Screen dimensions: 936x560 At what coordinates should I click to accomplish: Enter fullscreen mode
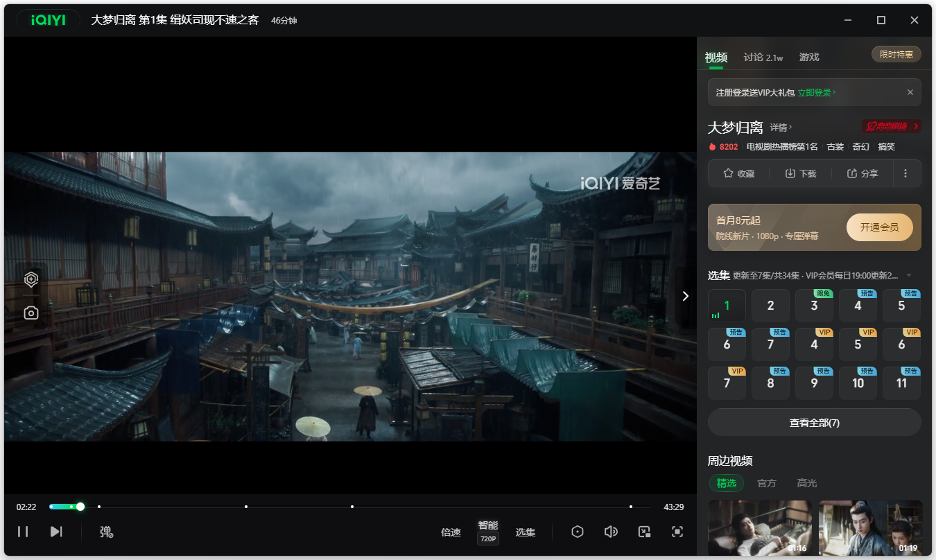click(x=677, y=532)
